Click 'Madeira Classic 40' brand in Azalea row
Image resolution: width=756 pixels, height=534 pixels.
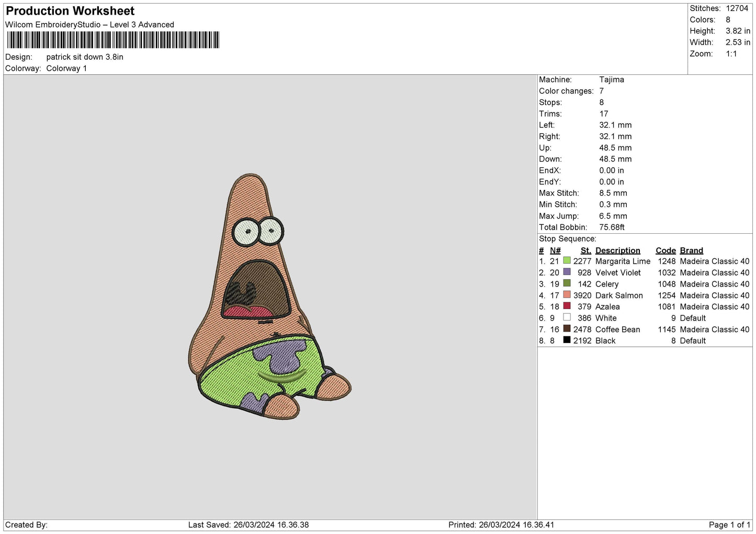click(715, 307)
